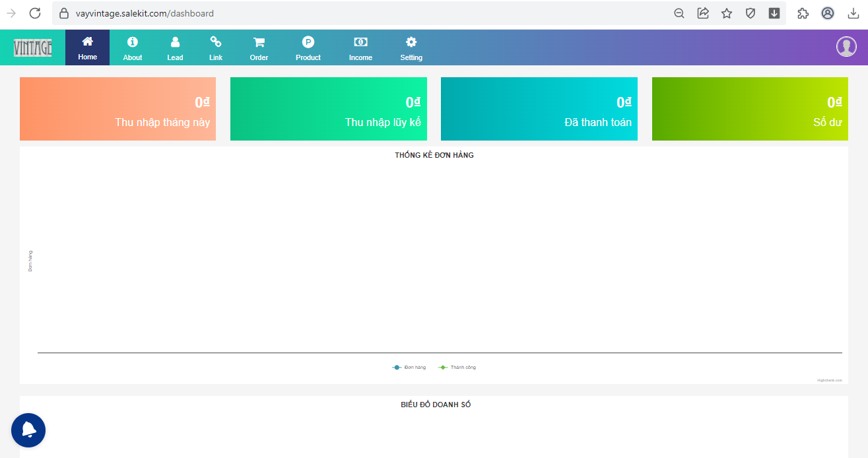Click the notification bell button

pos(28,430)
